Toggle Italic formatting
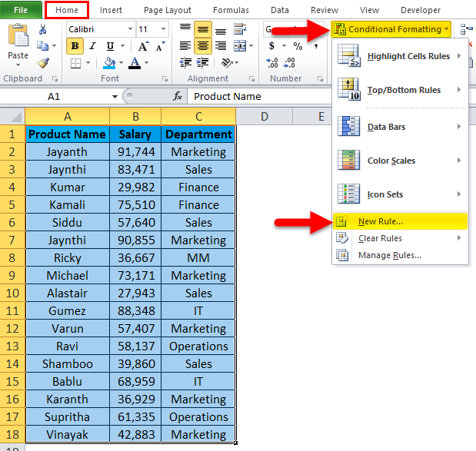The height and width of the screenshot is (451, 476). click(92, 46)
